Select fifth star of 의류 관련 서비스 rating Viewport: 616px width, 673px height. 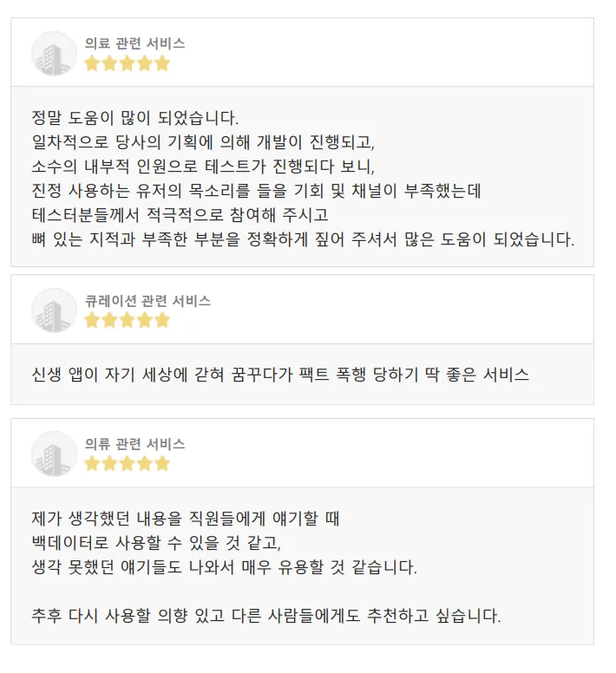[162, 463]
